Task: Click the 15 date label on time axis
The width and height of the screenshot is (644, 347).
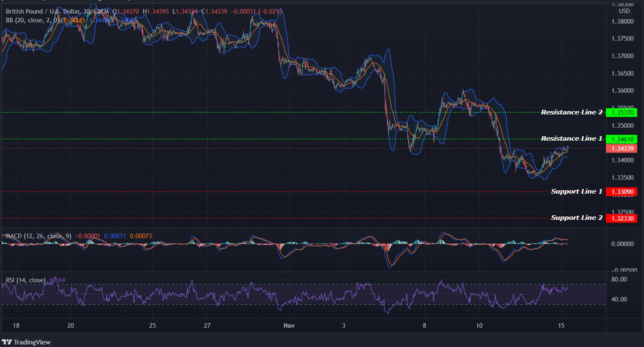Action: 561,325
